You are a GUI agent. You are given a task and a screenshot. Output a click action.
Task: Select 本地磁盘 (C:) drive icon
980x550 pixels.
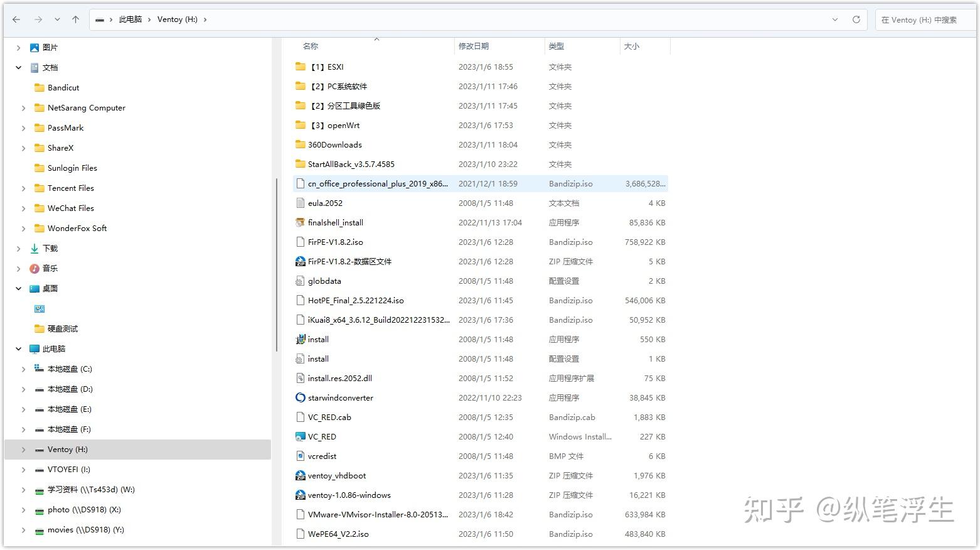pyautogui.click(x=40, y=369)
